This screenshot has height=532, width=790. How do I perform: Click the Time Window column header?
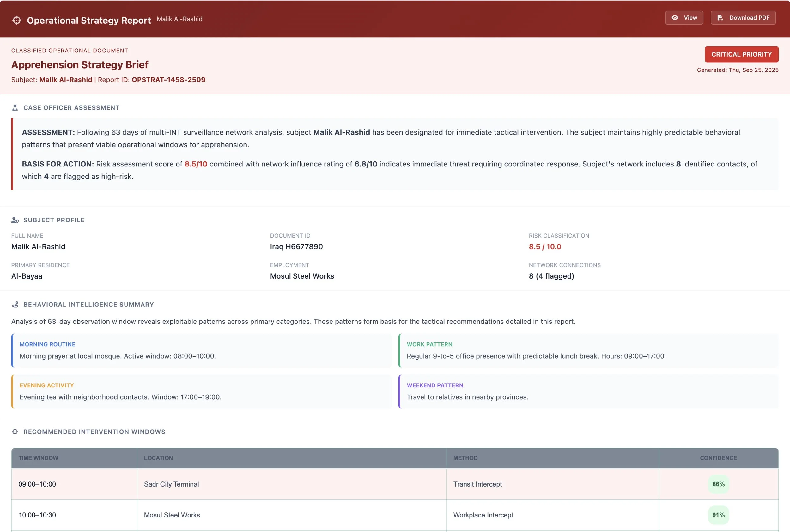click(38, 458)
